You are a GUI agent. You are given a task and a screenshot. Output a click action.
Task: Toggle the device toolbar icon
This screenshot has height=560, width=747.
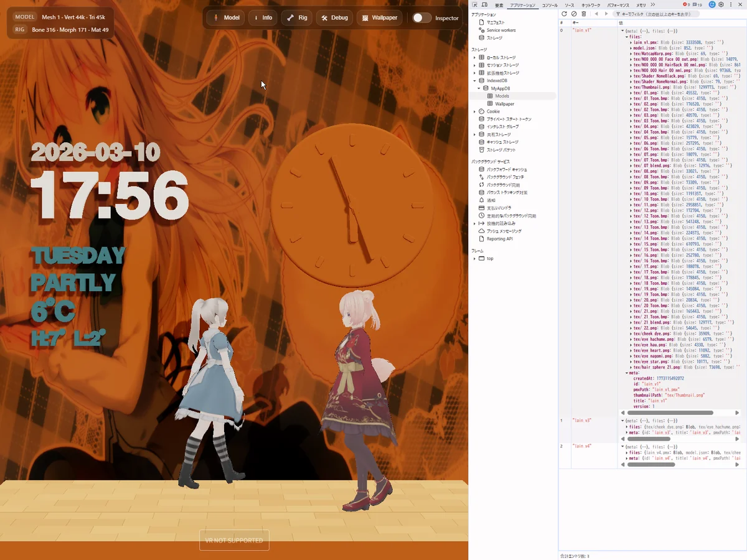point(484,5)
